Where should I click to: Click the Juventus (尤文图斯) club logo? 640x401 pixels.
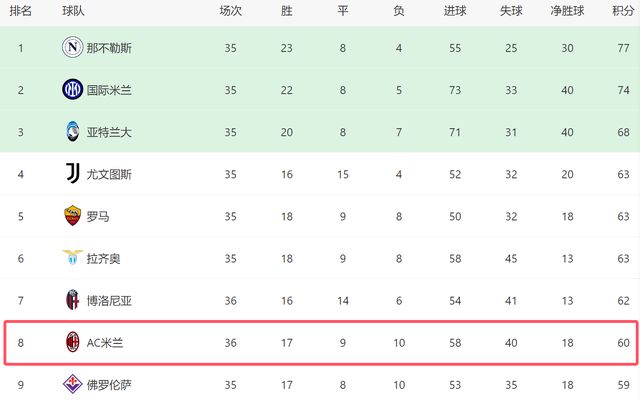coord(72,173)
